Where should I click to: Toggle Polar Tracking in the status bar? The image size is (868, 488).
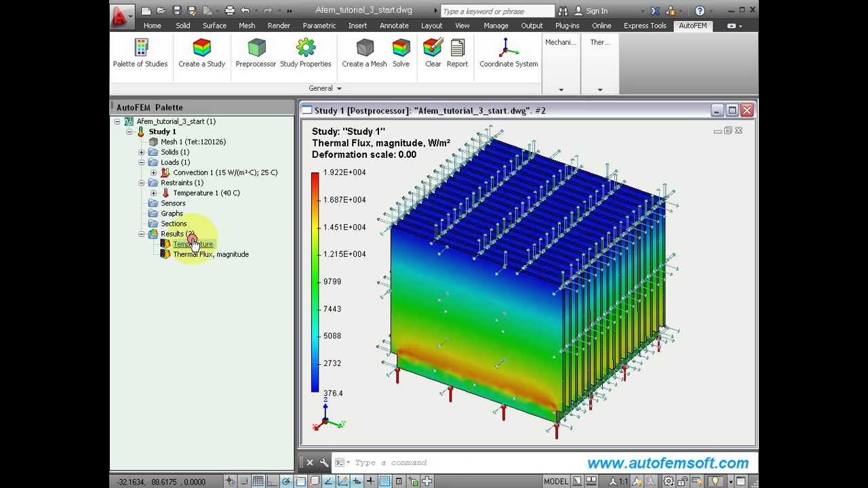pos(286,481)
